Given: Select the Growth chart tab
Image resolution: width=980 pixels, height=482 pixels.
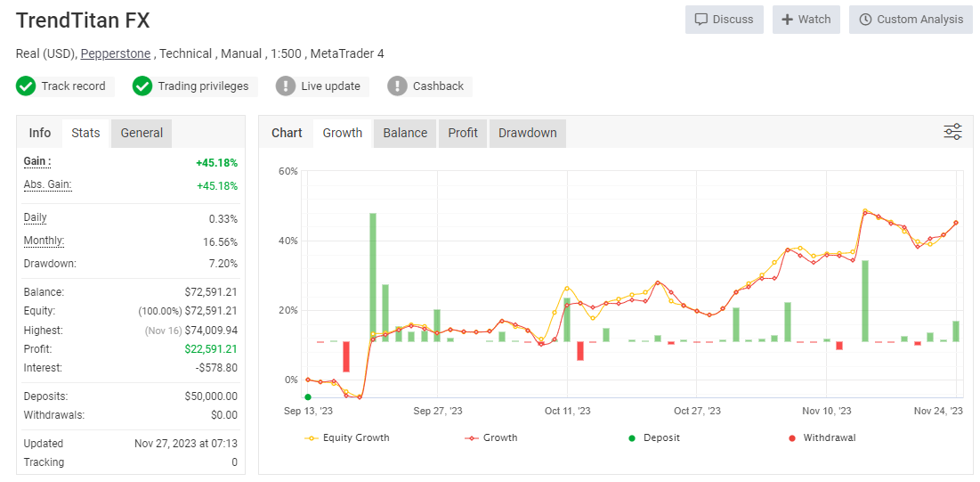Looking at the screenshot, I should pos(343,133).
